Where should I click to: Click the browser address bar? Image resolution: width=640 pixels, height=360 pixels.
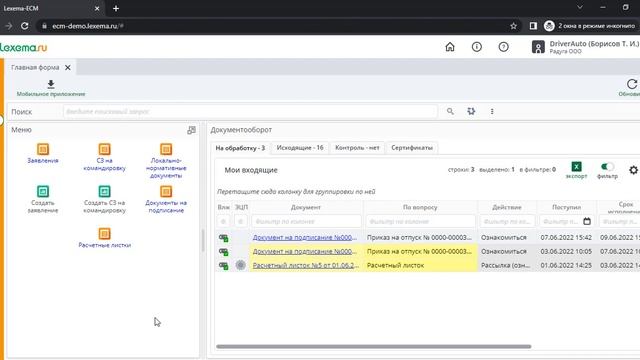(278, 26)
